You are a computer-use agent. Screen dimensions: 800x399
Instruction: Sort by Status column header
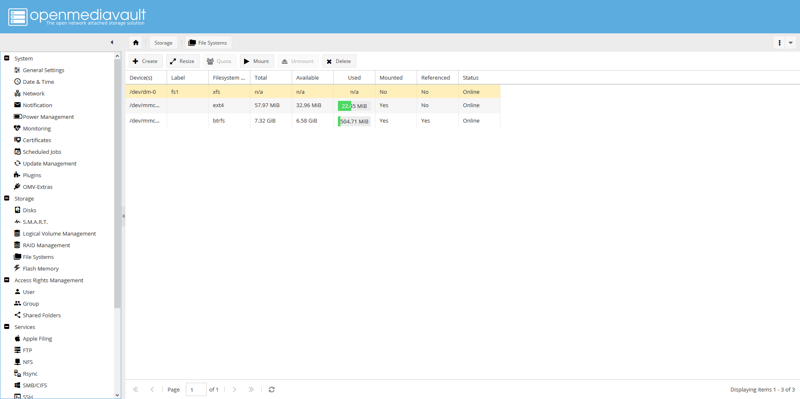(x=479, y=78)
